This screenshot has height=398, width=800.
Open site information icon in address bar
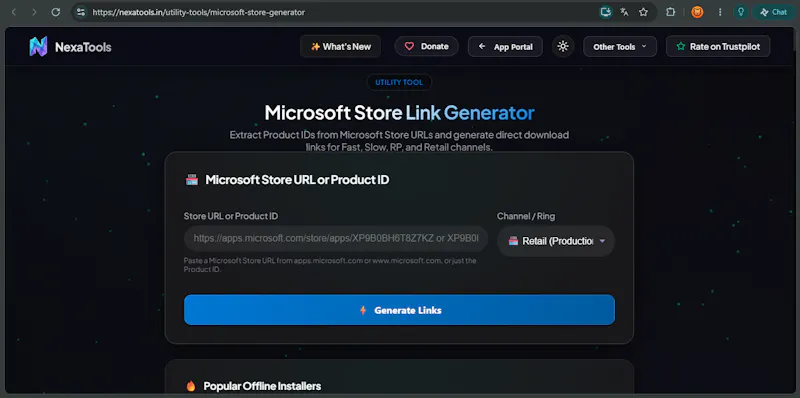[x=80, y=12]
